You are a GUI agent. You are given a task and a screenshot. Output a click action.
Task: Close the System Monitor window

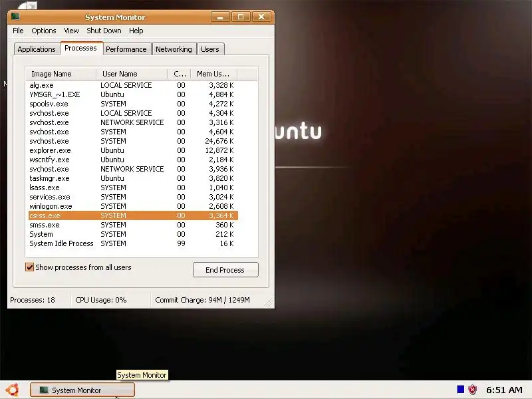pyautogui.click(x=261, y=17)
